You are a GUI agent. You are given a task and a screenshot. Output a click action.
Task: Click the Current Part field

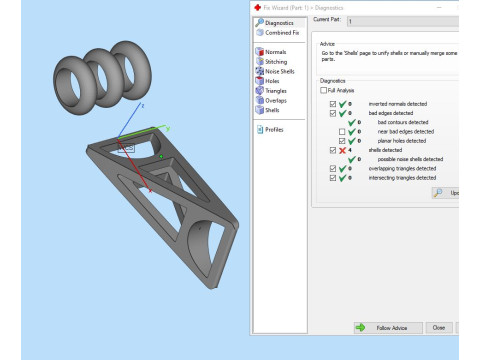pos(403,22)
